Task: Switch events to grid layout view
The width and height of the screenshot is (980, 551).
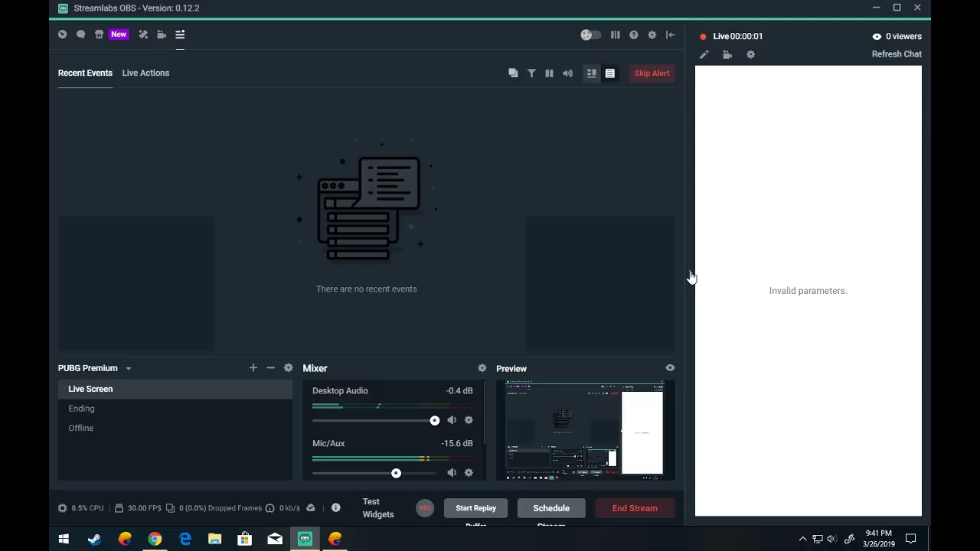Action: click(x=591, y=73)
